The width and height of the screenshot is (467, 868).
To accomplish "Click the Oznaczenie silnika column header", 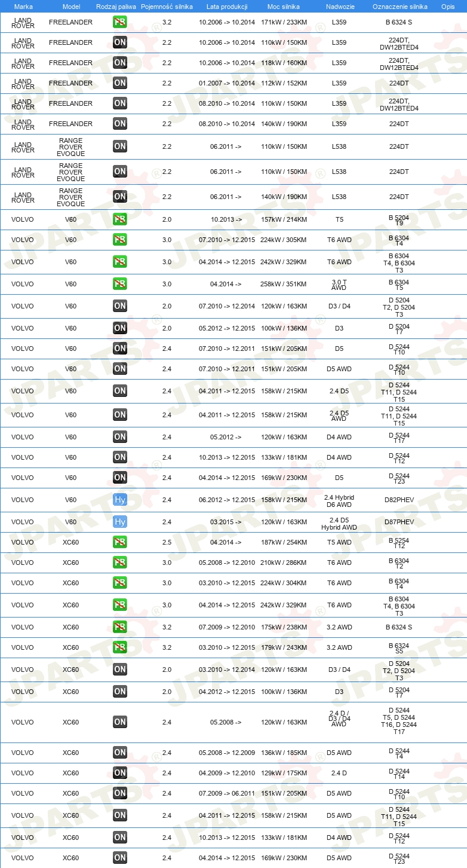I will point(400,6).
